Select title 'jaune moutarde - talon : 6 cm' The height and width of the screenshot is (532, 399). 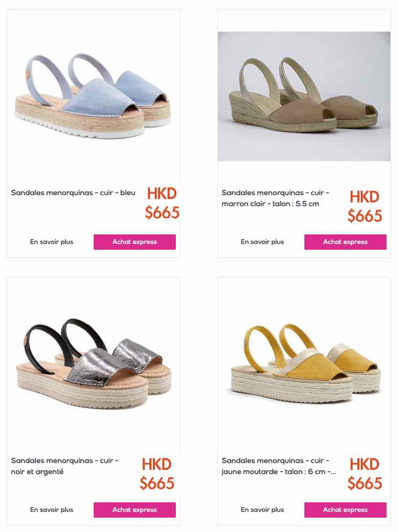click(274, 472)
